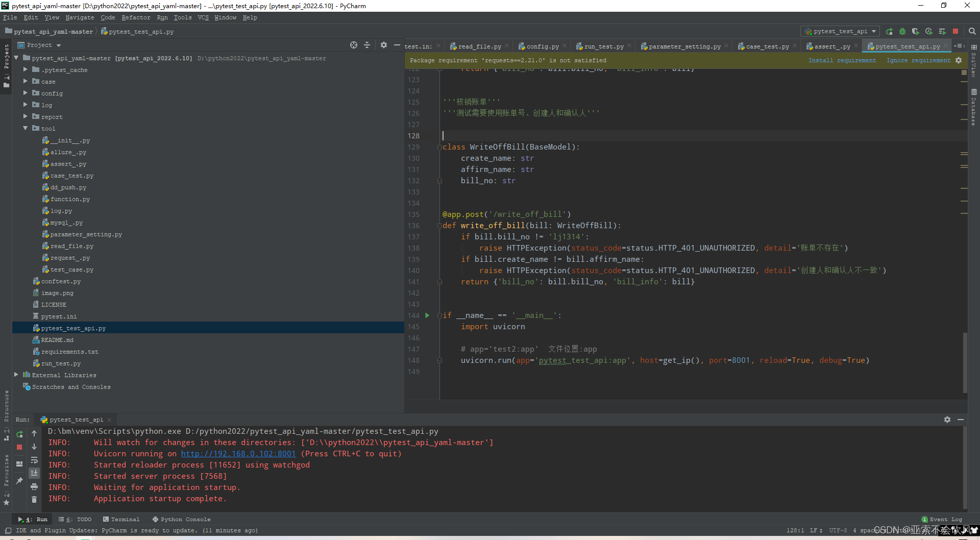Click the LF line separator widget
The height and width of the screenshot is (540, 980).
pyautogui.click(x=815, y=531)
